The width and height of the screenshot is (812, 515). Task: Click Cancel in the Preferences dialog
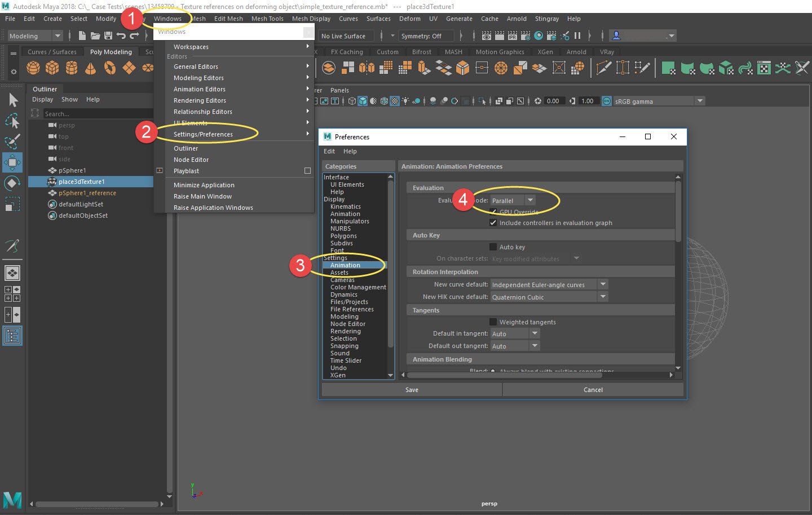point(593,390)
